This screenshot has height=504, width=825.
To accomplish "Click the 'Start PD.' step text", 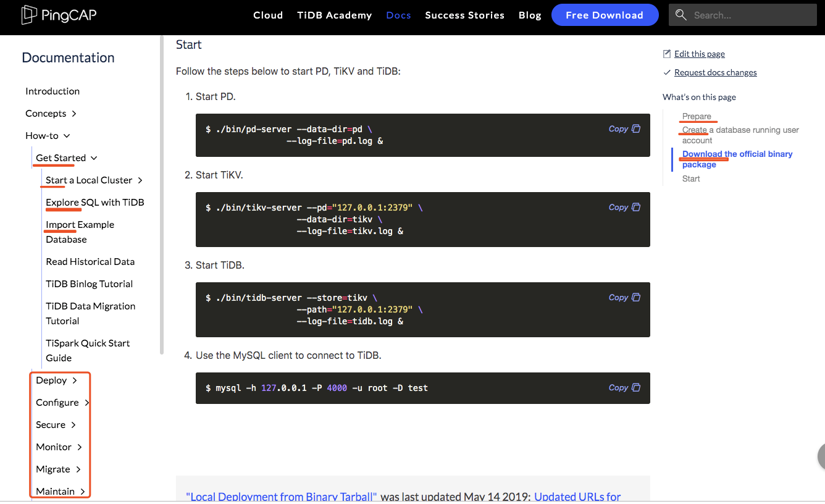I will pyautogui.click(x=216, y=97).
